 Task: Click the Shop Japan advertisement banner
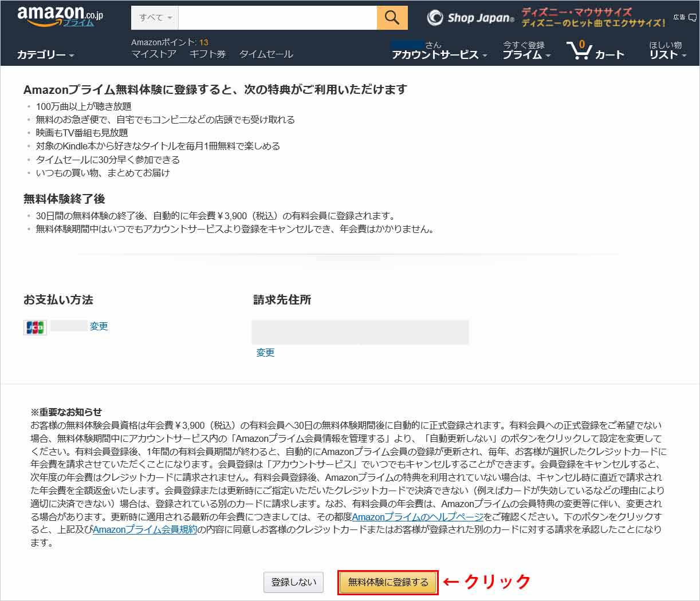pyautogui.click(x=546, y=18)
